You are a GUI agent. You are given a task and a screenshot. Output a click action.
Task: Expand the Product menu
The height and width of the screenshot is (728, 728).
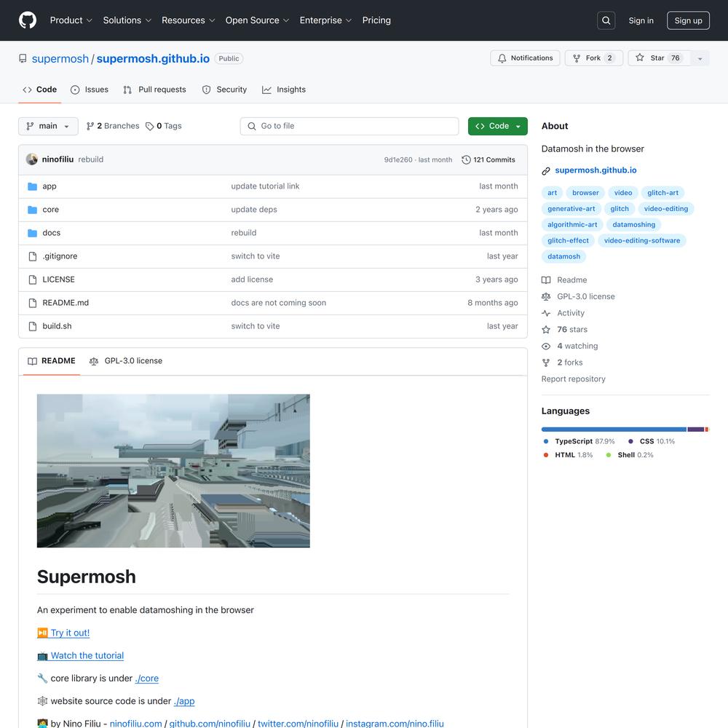click(x=71, y=20)
